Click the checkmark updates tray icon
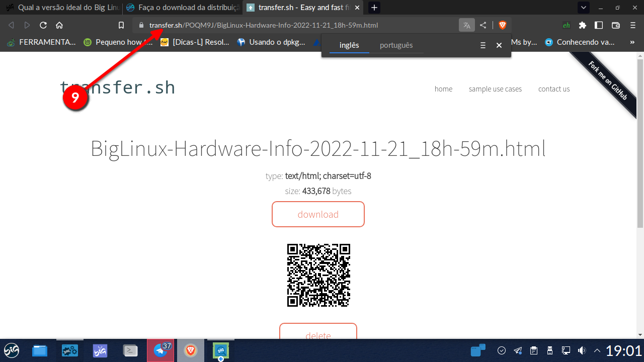 tap(502, 350)
